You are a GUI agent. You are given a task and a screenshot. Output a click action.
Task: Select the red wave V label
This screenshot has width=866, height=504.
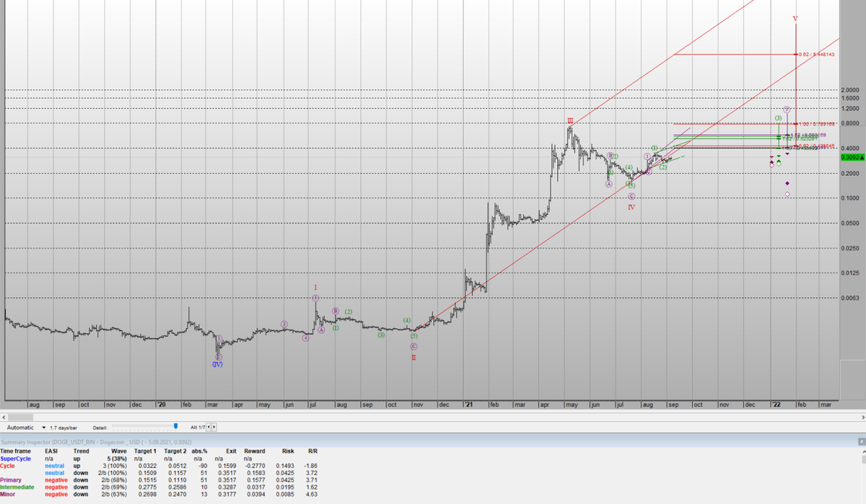(x=795, y=18)
